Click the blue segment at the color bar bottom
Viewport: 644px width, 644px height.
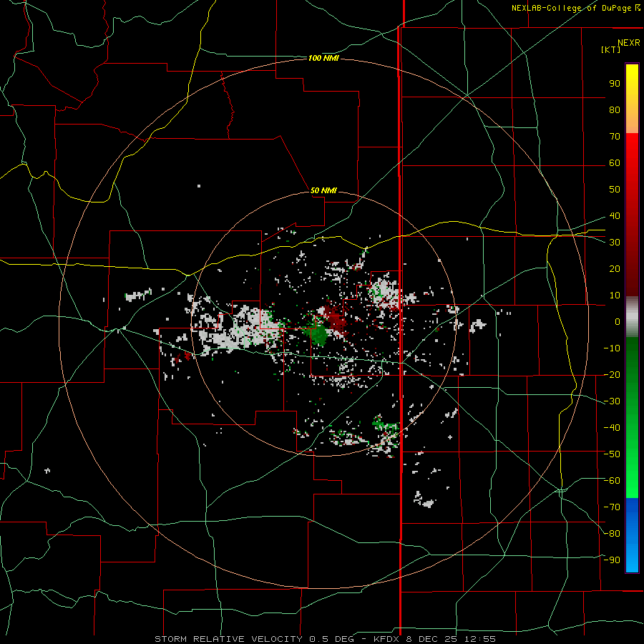[x=632, y=535]
